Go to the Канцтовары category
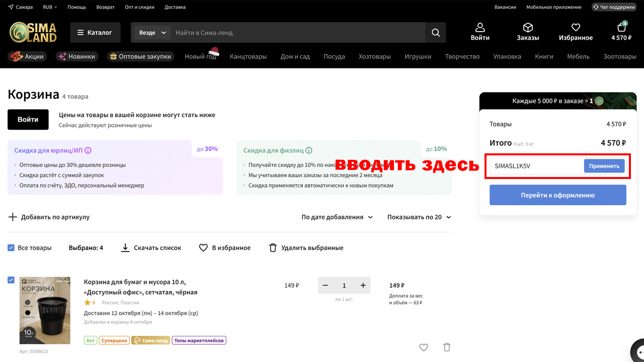 click(248, 57)
